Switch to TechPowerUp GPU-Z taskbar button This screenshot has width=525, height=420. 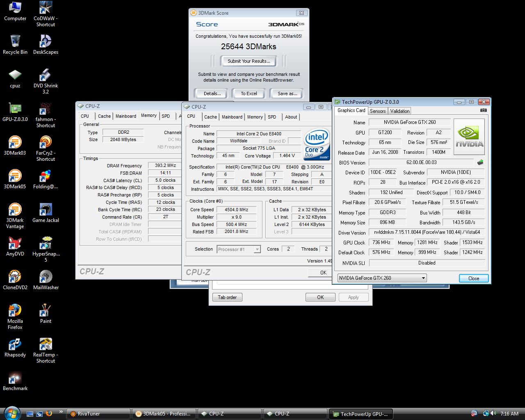pyautogui.click(x=361, y=414)
